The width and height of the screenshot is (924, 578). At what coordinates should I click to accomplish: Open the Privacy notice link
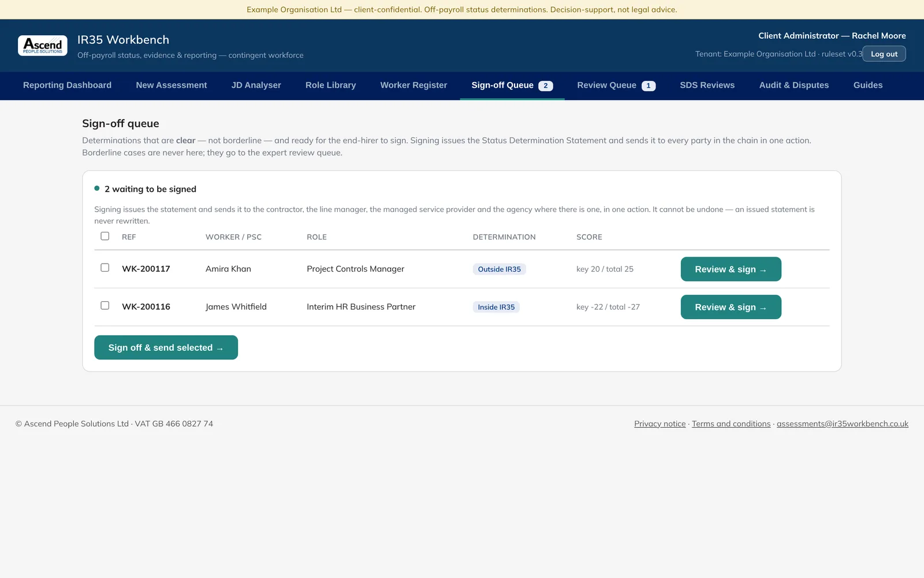660,424
